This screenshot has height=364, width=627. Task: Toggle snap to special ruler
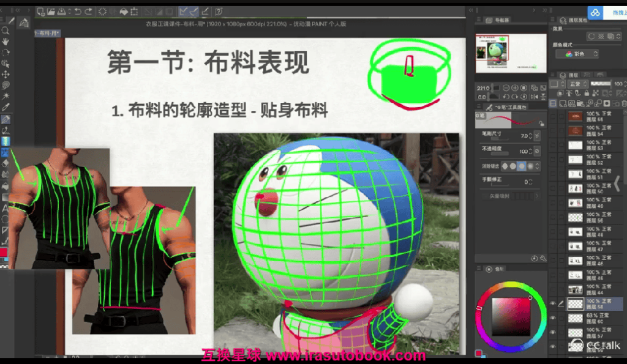pos(193,12)
